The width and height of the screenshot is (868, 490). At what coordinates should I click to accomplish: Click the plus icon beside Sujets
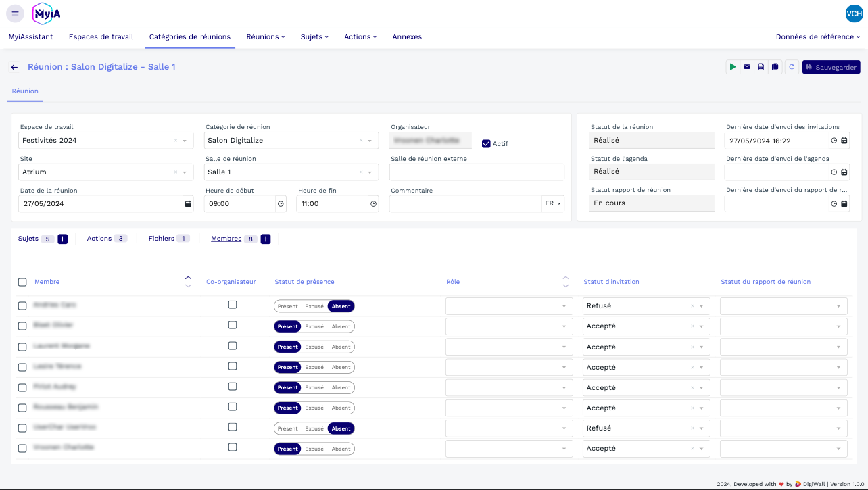[x=63, y=239]
